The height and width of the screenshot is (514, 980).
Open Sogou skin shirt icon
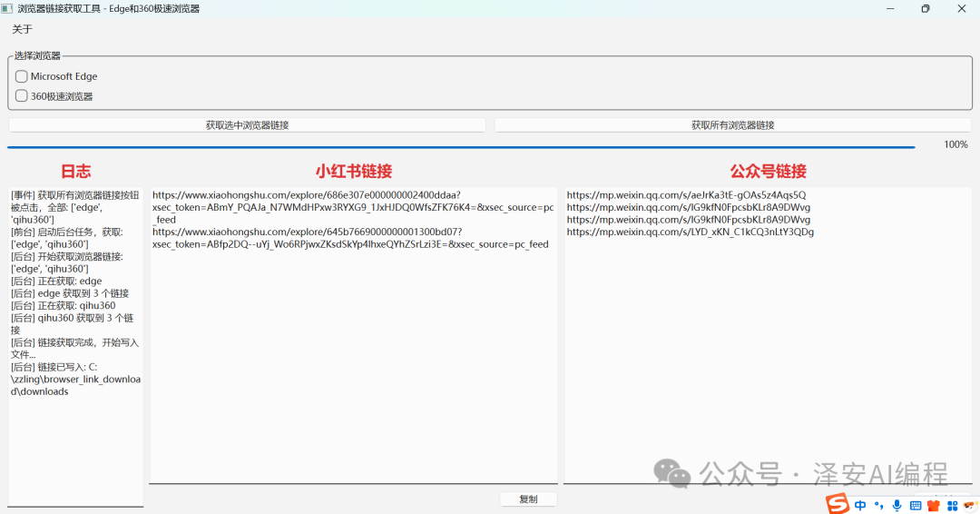934,505
